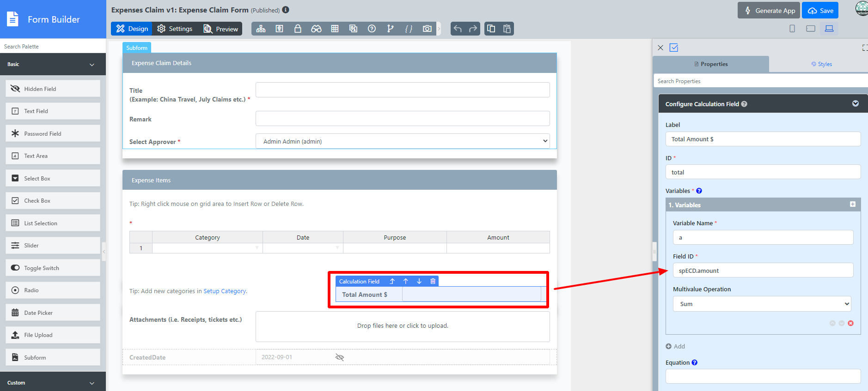Add a Radio element from palette

pyautogui.click(x=53, y=290)
